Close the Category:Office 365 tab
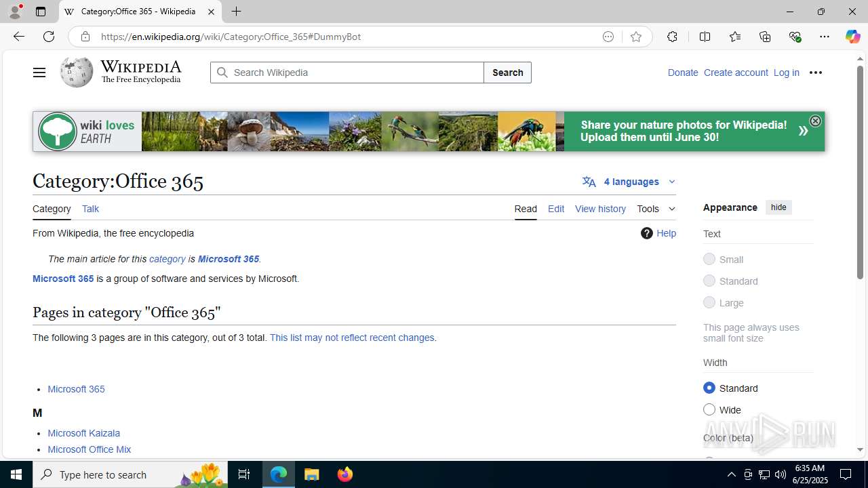868x488 pixels. pos(211,12)
